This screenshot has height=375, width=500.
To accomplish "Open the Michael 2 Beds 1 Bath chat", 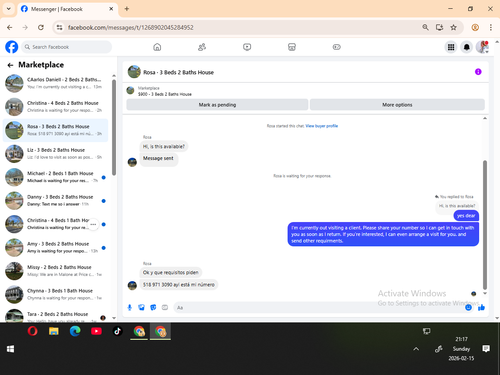I will pos(55,177).
